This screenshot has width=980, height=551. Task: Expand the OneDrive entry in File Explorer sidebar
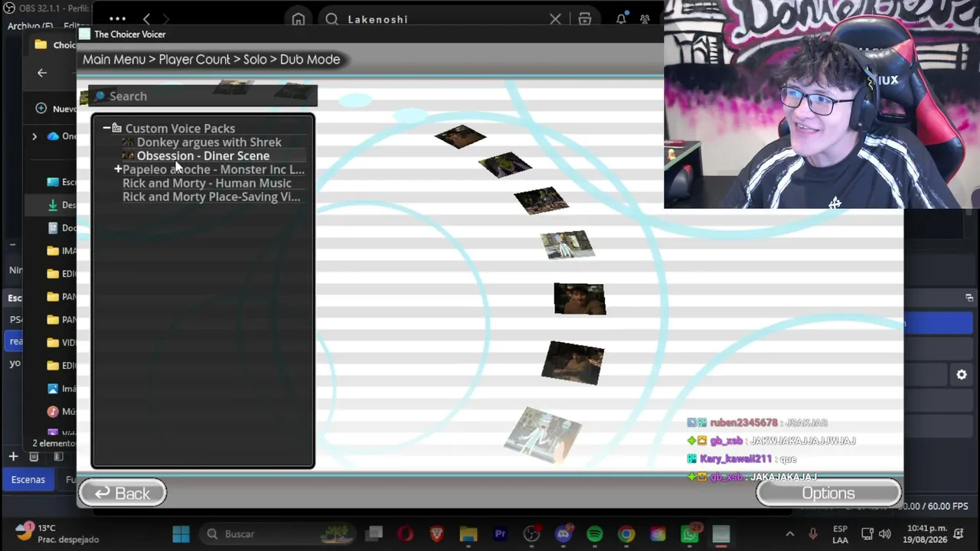click(x=34, y=136)
